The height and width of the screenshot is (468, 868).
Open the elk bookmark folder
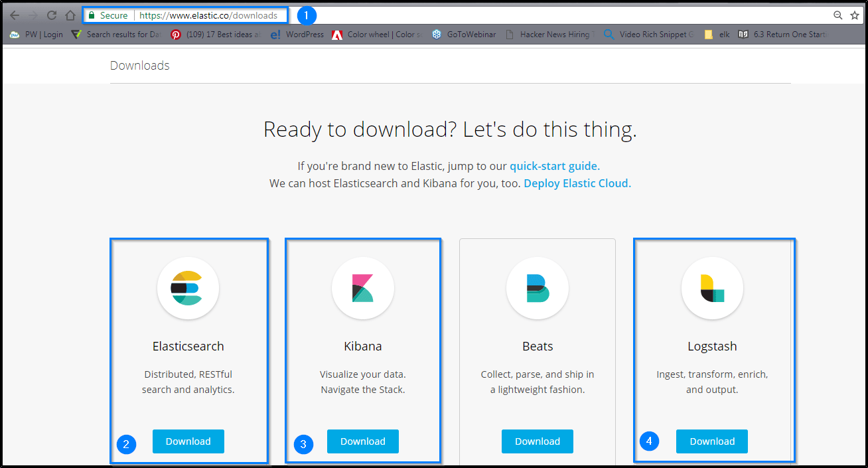(x=717, y=35)
